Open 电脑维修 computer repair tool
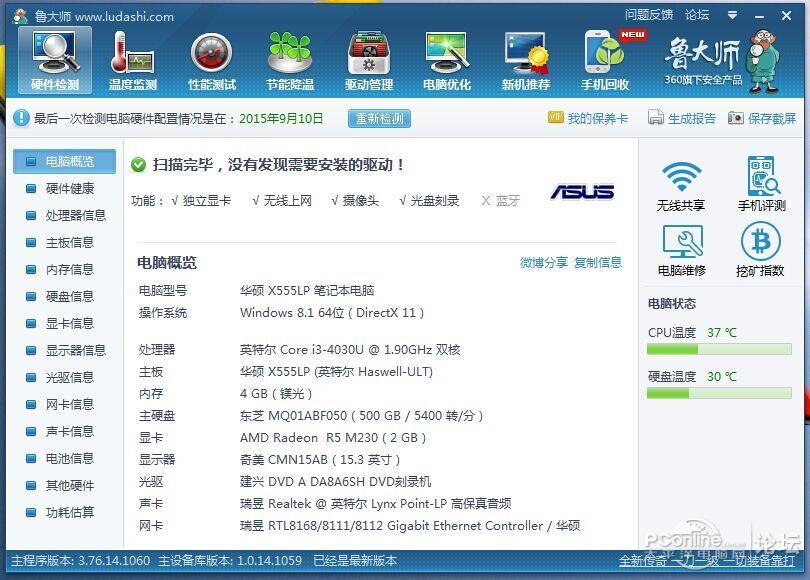810x580 pixels. pyautogui.click(x=681, y=250)
